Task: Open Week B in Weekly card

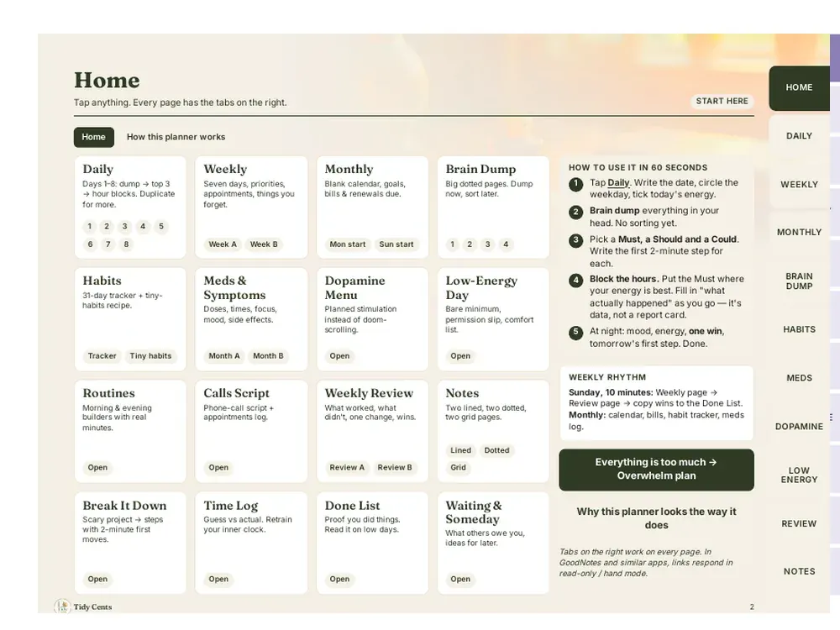Action: tap(264, 244)
